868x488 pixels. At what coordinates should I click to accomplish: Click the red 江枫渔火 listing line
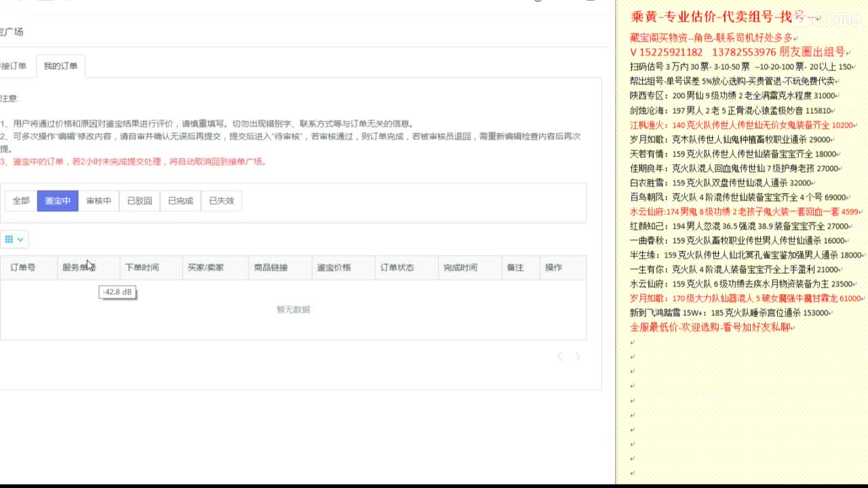743,125
